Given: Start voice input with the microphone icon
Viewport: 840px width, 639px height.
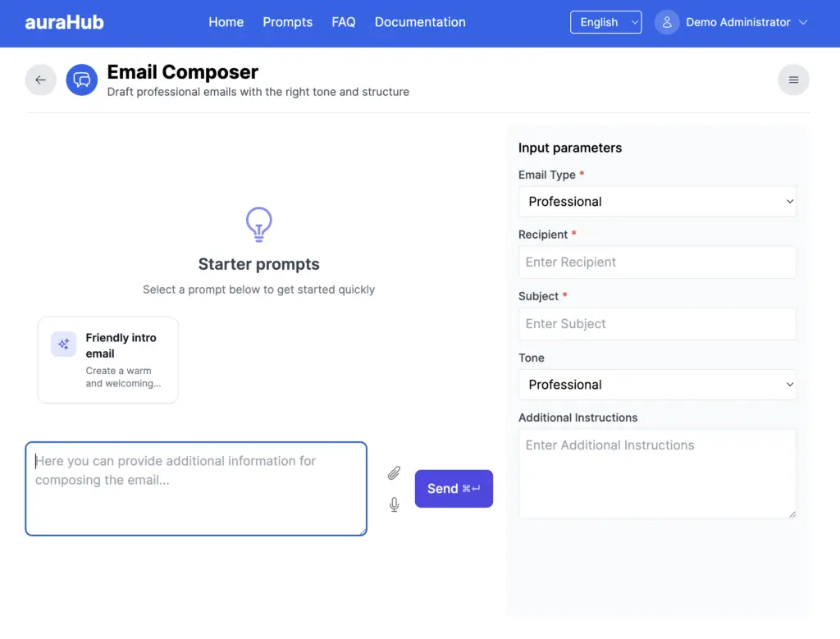Looking at the screenshot, I should (394, 504).
